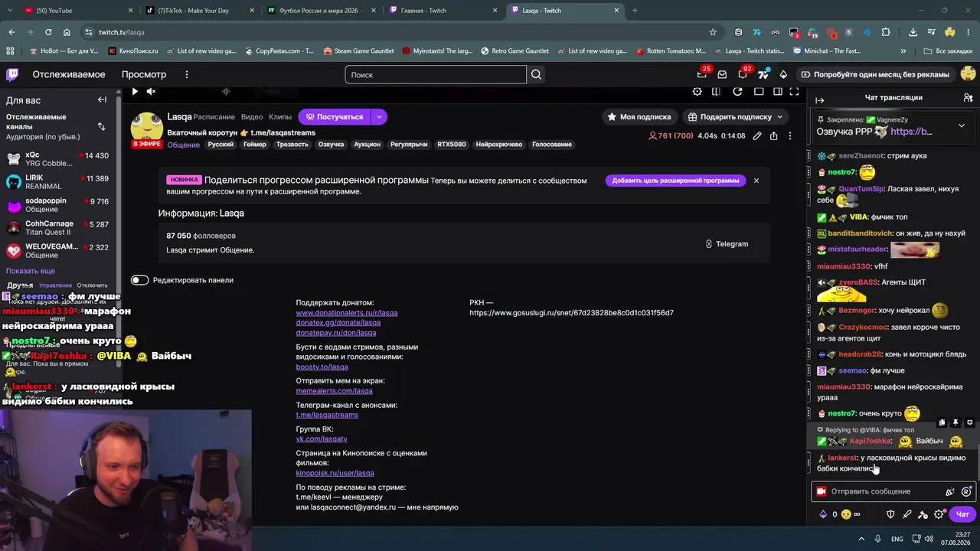Open the kinopoisk.ru/user/lasqa link
Image resolution: width=980 pixels, height=551 pixels.
point(335,474)
